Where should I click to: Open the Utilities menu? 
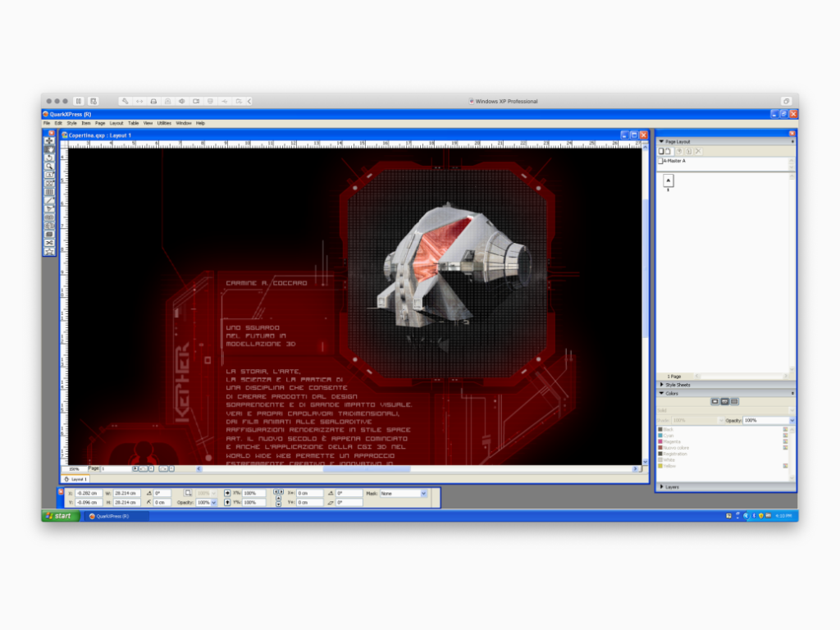point(164,123)
